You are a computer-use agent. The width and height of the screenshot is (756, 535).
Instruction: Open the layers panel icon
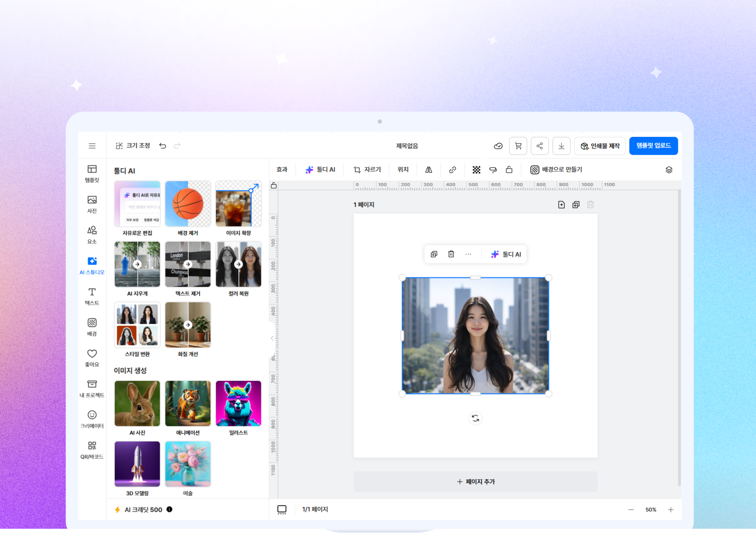669,170
